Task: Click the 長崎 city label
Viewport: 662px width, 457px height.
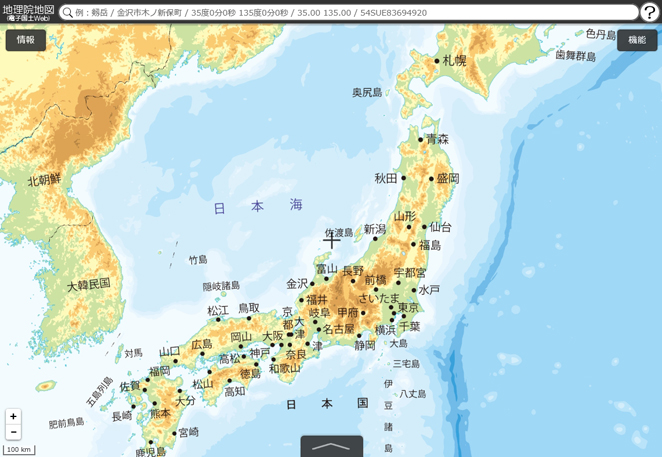Action: pos(122,416)
